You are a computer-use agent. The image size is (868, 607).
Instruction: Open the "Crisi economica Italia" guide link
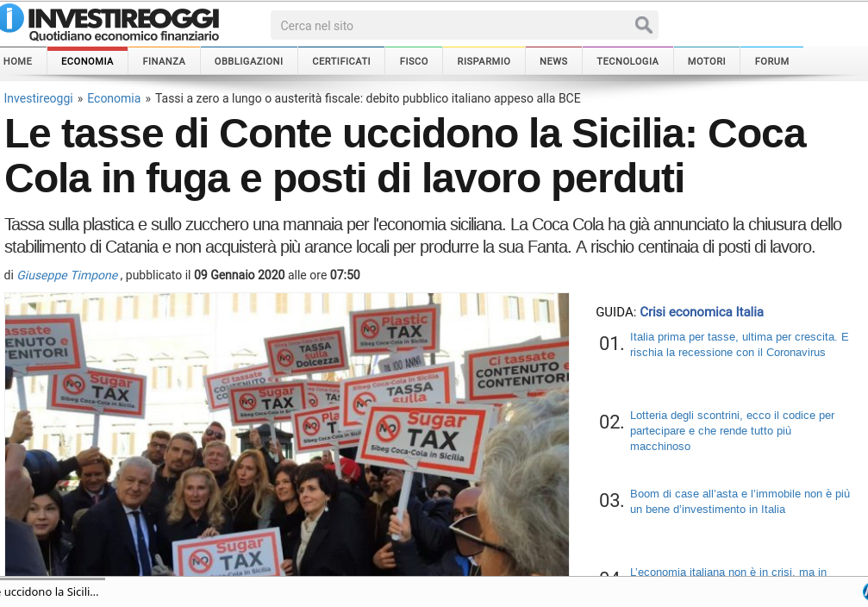(702, 312)
